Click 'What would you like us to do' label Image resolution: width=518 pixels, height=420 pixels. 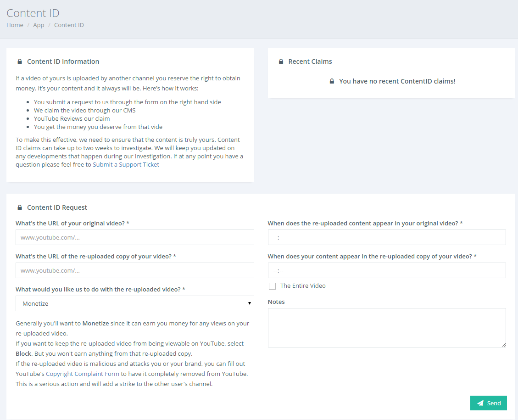coord(100,290)
